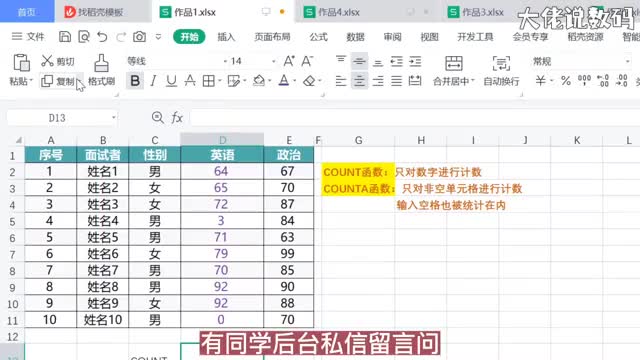Click the Save icon in quick toolbar

(x=65, y=37)
